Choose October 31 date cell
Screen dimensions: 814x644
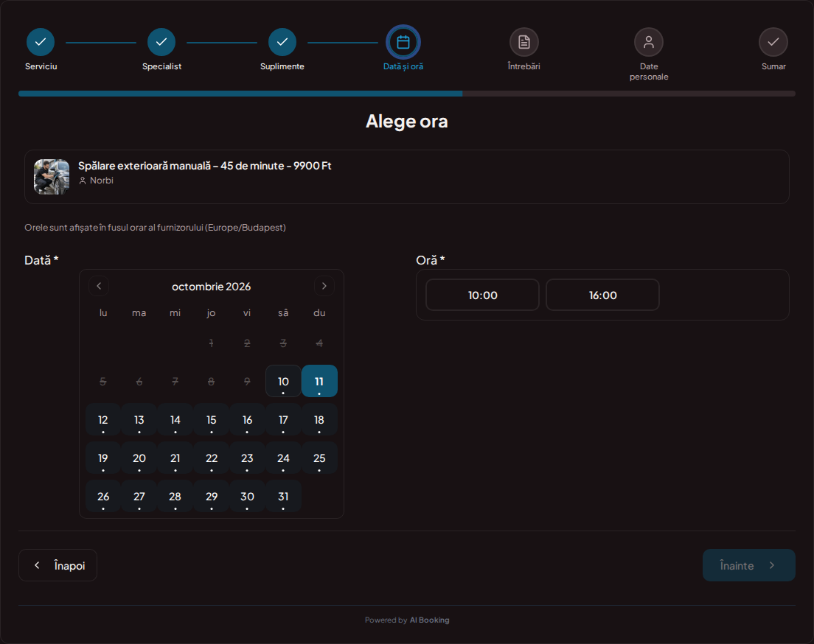[283, 496]
